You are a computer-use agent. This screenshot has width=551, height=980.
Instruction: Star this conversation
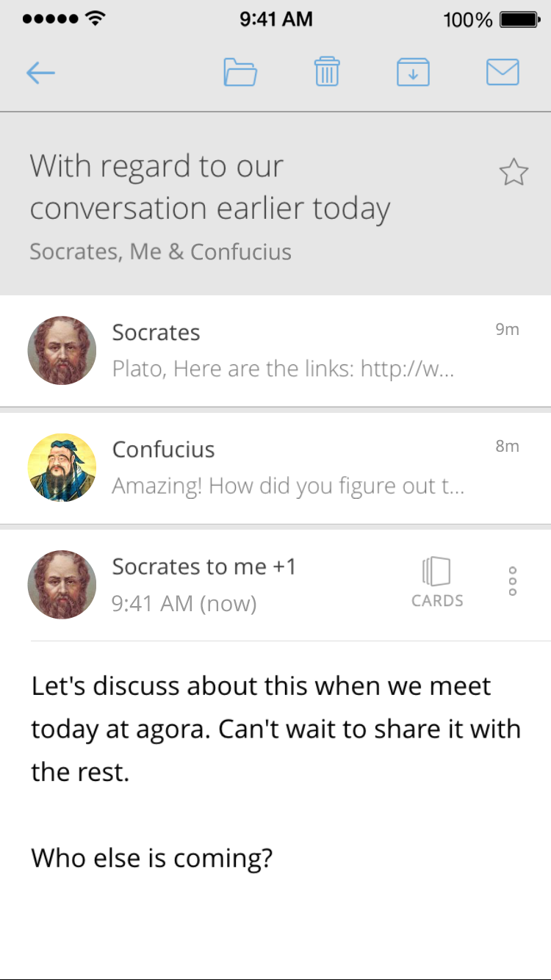click(514, 173)
